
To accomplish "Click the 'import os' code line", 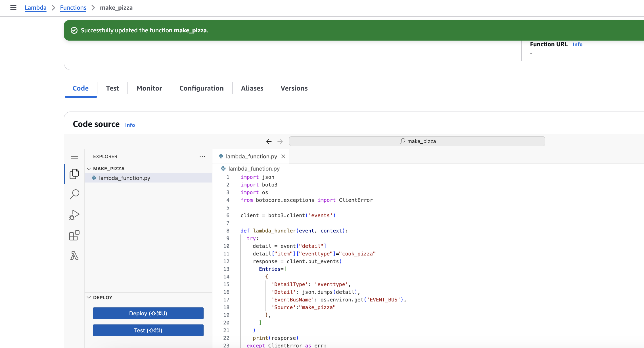I will tap(254, 192).
